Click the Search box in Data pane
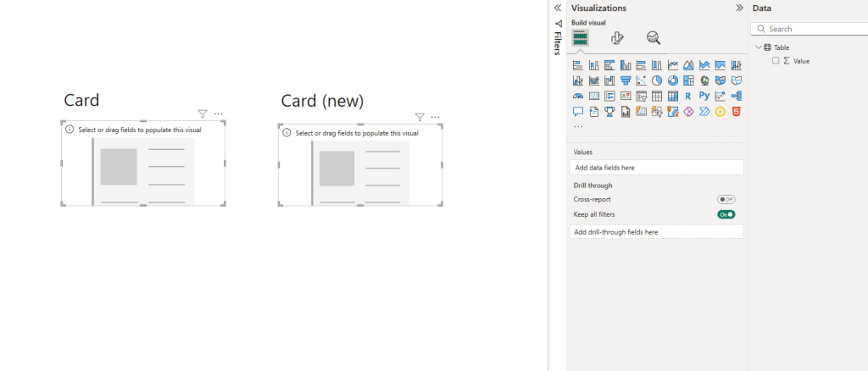The image size is (868, 371). tap(810, 29)
